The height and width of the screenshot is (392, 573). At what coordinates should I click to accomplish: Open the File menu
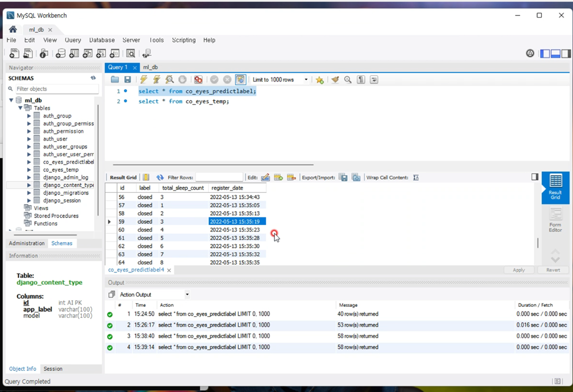11,40
